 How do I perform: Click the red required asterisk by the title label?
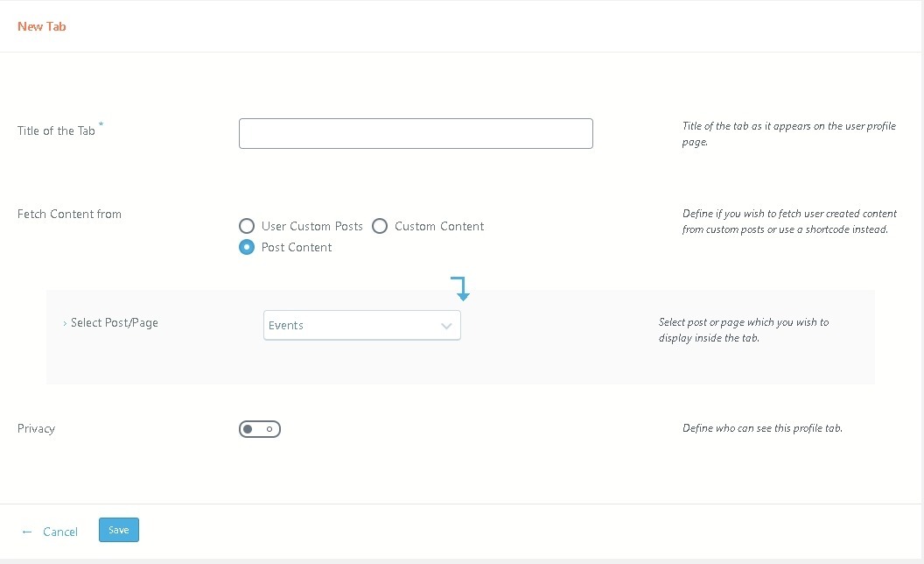point(101,125)
